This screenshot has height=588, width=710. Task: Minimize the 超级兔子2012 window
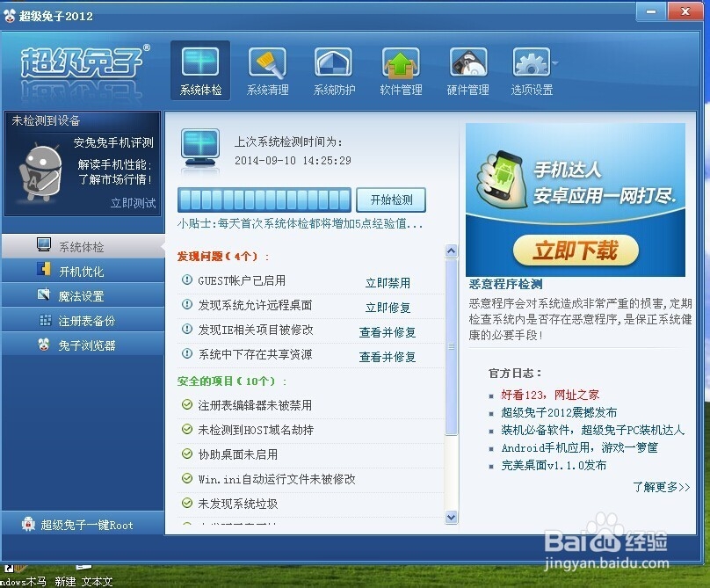tap(650, 11)
